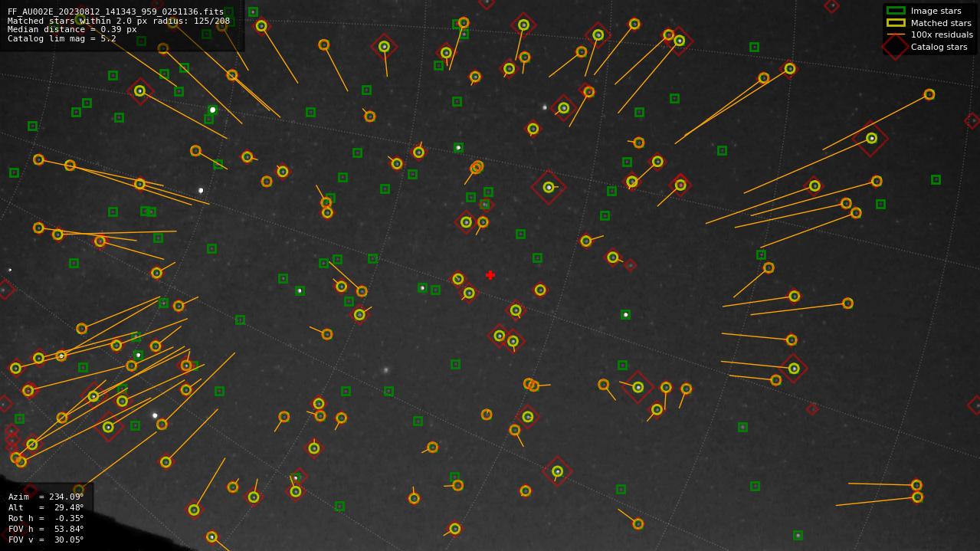
Task: Select the 'Matched stars' legend label
Action: coord(941,23)
